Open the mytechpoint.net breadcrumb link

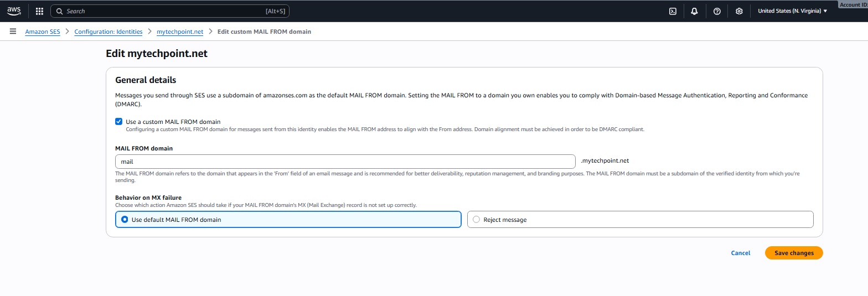pyautogui.click(x=180, y=32)
